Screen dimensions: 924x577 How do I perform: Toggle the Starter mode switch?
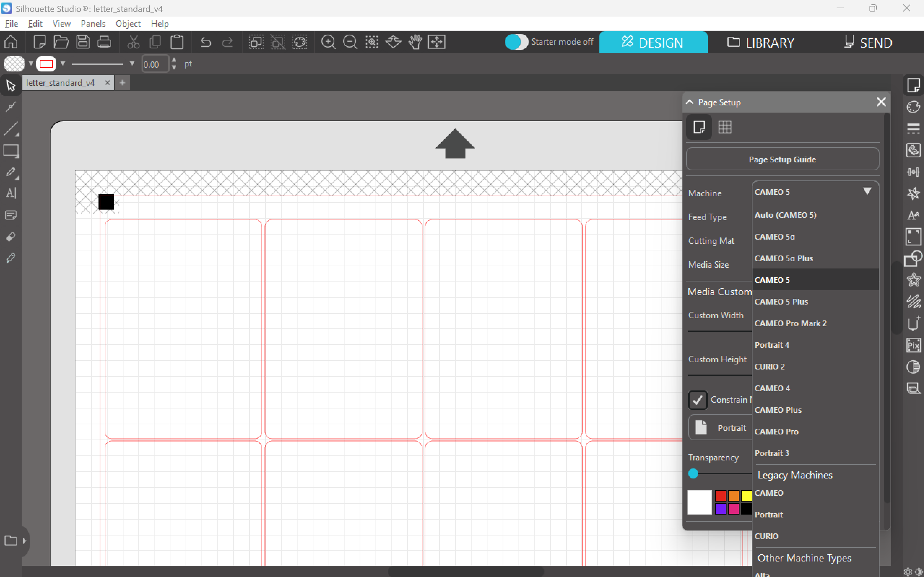[516, 42]
